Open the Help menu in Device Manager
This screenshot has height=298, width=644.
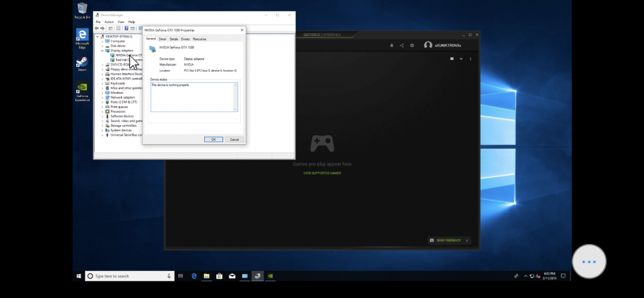tap(131, 22)
